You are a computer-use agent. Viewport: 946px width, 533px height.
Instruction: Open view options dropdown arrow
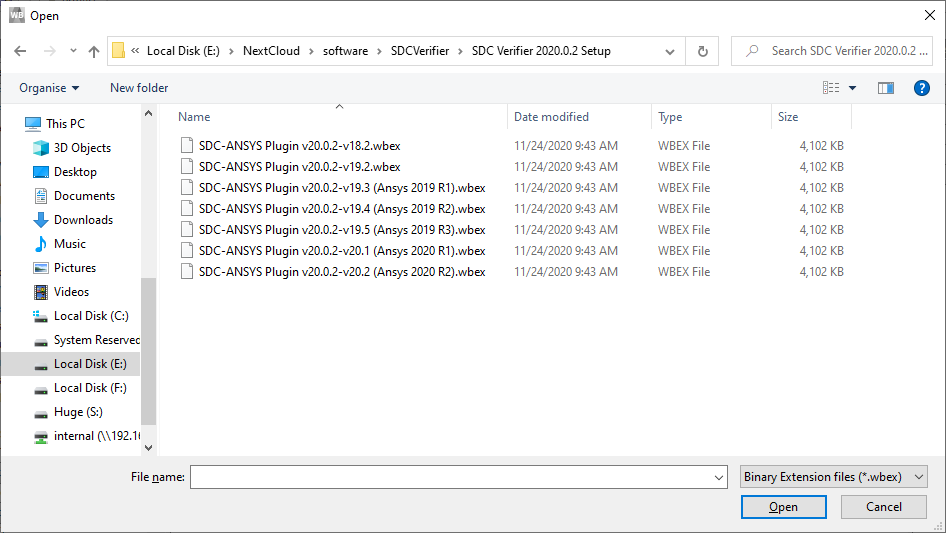(x=852, y=88)
